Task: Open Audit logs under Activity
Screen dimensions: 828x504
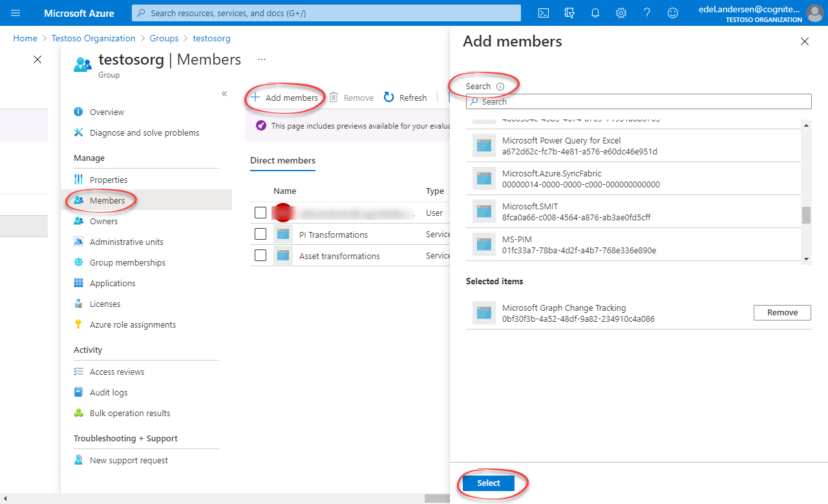Action: coord(109,392)
